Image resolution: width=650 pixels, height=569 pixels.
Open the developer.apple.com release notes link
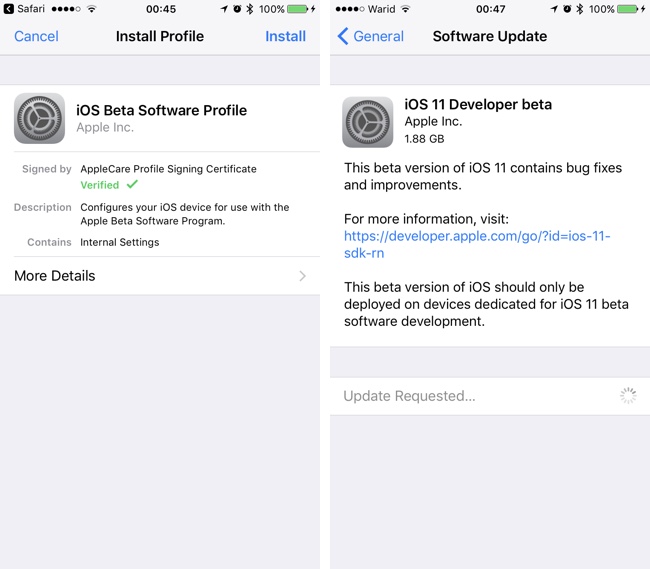pyautogui.click(x=477, y=245)
